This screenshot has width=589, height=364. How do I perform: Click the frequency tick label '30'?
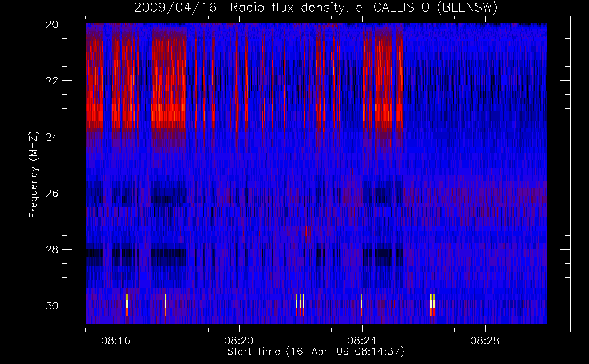(52, 306)
